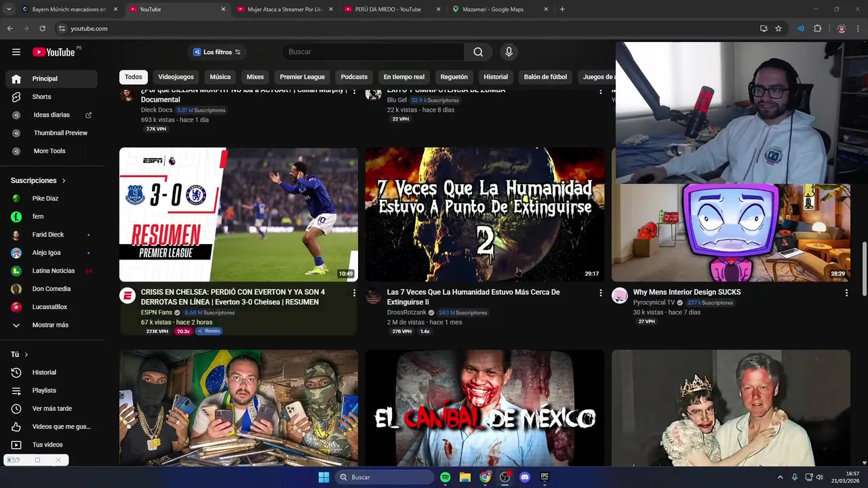Open Epic Games launcher from taskbar
Screen dimensions: 868x488
pos(545,477)
